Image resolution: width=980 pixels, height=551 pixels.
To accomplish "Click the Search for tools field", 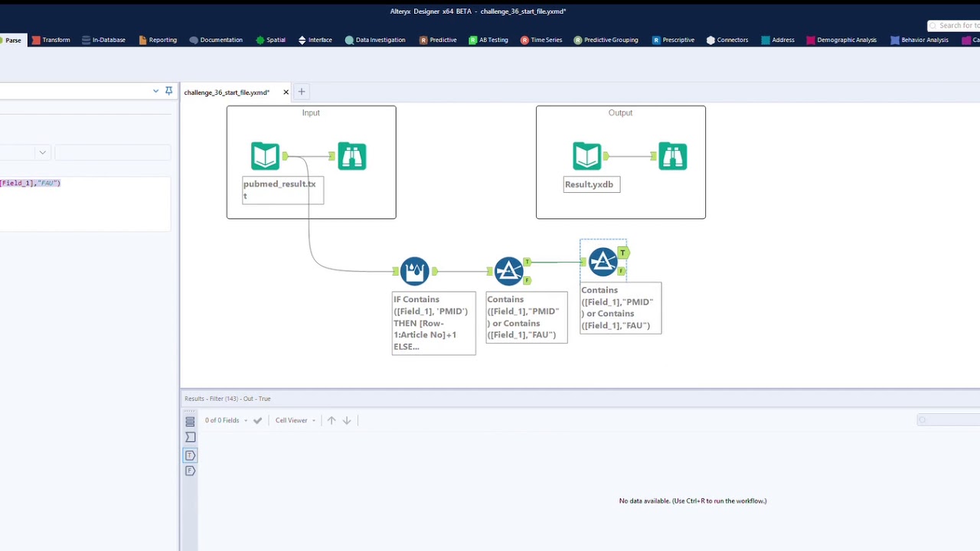I will [954, 26].
